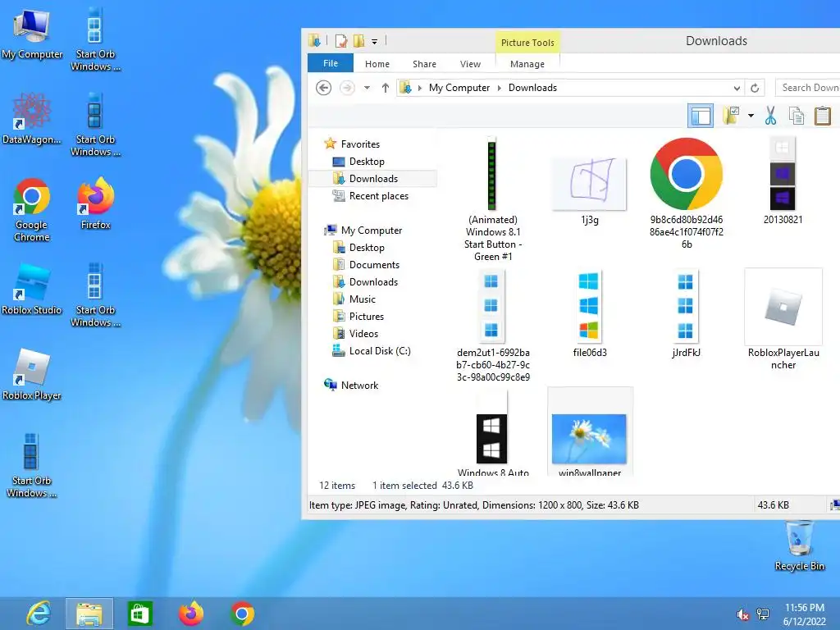This screenshot has width=840, height=630.
Task: Click Internet Explorer in taskbar
Action: pos(39,614)
